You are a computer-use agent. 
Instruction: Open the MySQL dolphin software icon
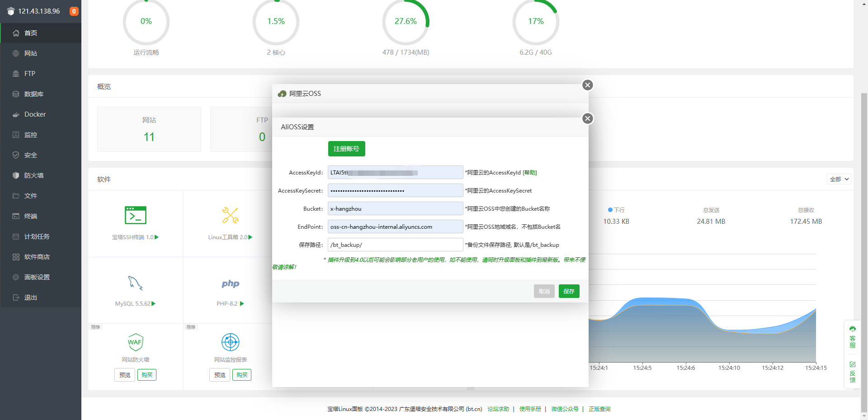136,283
